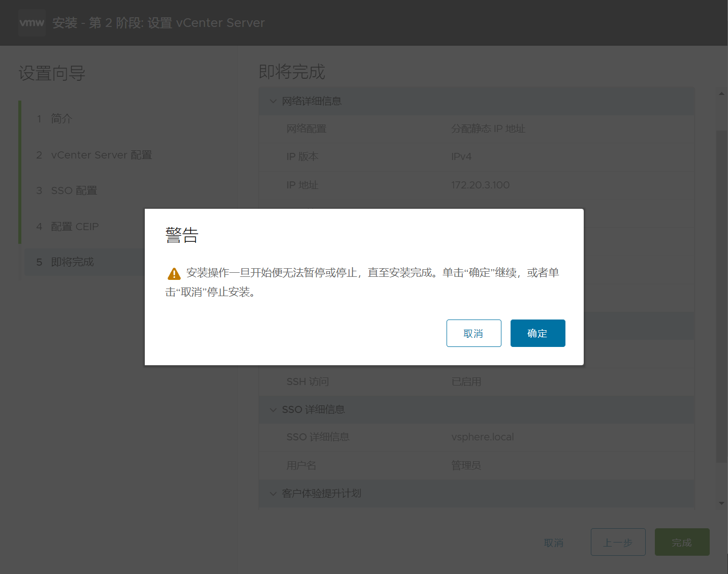728x574 pixels.
Task: Click the 取消 button in warning dialog
Action: coord(473,333)
